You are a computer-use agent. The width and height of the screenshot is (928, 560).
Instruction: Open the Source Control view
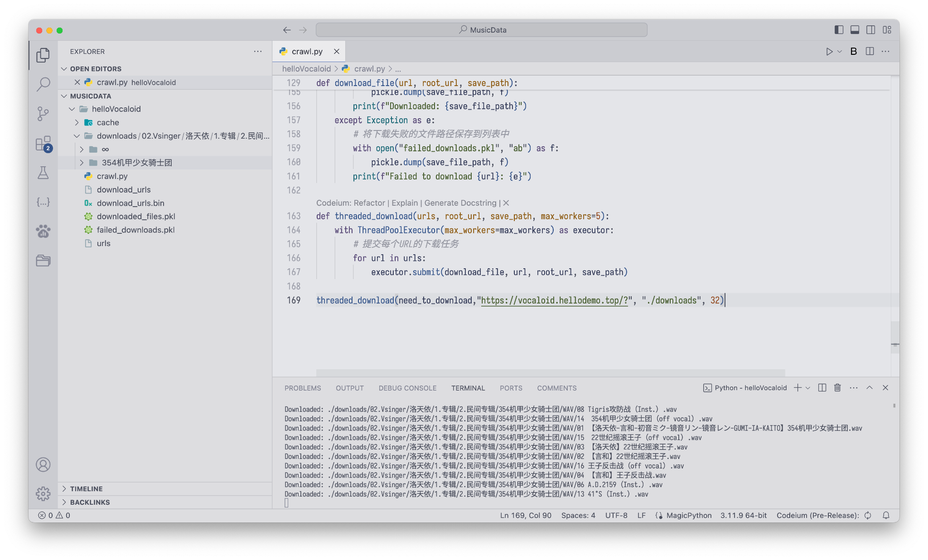point(43,114)
